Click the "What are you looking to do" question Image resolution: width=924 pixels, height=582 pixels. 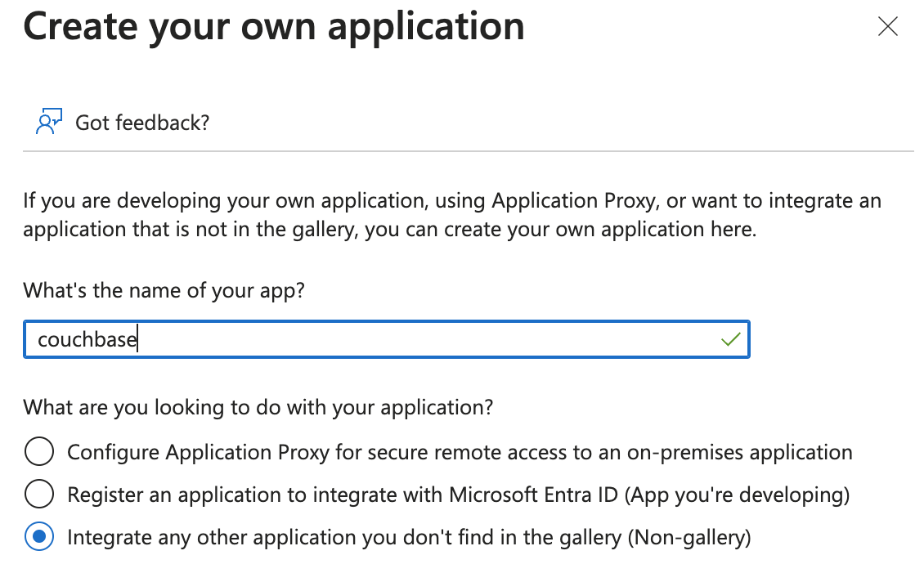pyautogui.click(x=258, y=407)
